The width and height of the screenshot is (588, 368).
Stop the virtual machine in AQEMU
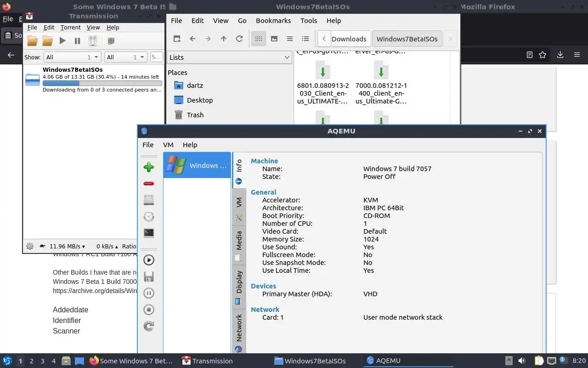tap(148, 310)
